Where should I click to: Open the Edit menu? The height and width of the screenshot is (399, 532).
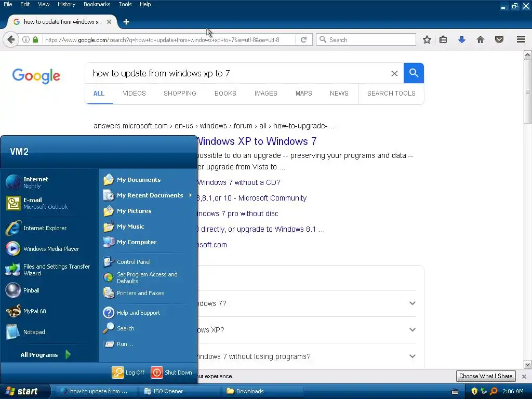tap(25, 4)
